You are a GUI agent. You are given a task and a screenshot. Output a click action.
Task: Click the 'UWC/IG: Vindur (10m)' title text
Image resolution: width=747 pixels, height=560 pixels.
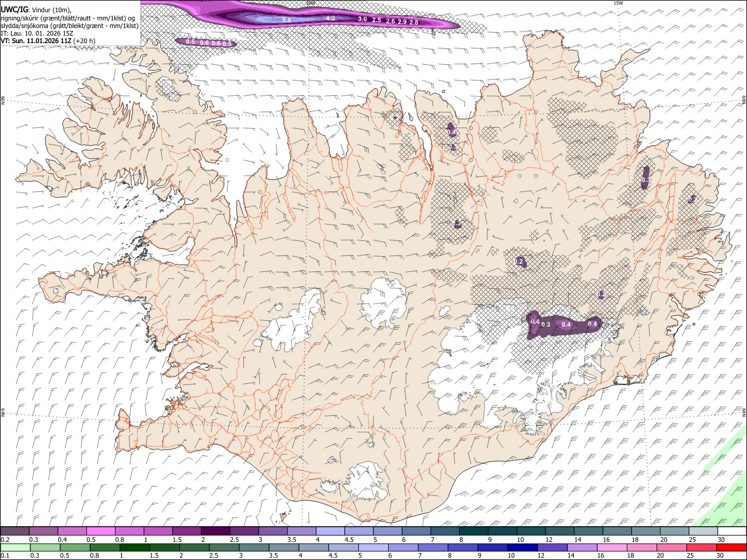pos(36,10)
